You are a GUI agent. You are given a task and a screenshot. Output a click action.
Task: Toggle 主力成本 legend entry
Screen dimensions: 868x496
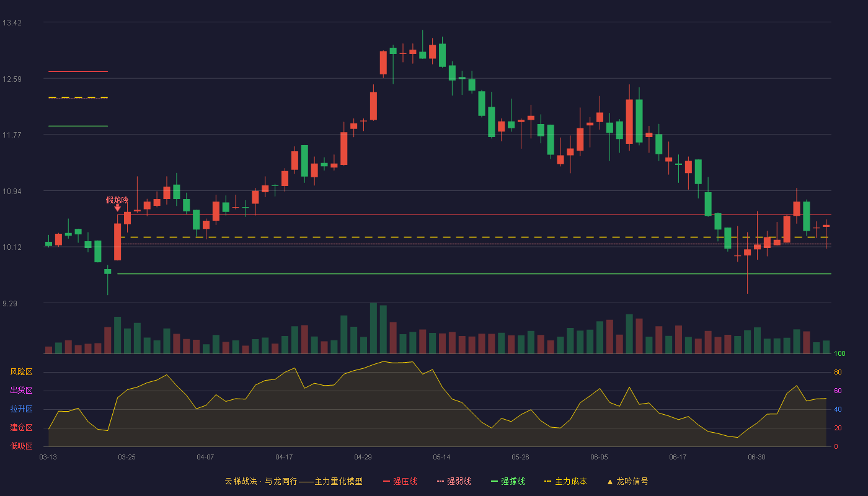coord(565,481)
